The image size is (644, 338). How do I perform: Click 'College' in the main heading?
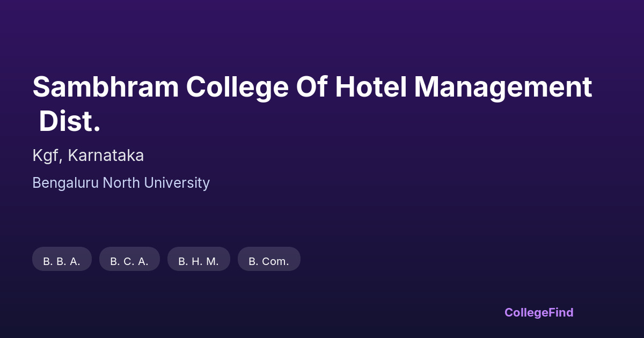[x=237, y=87]
